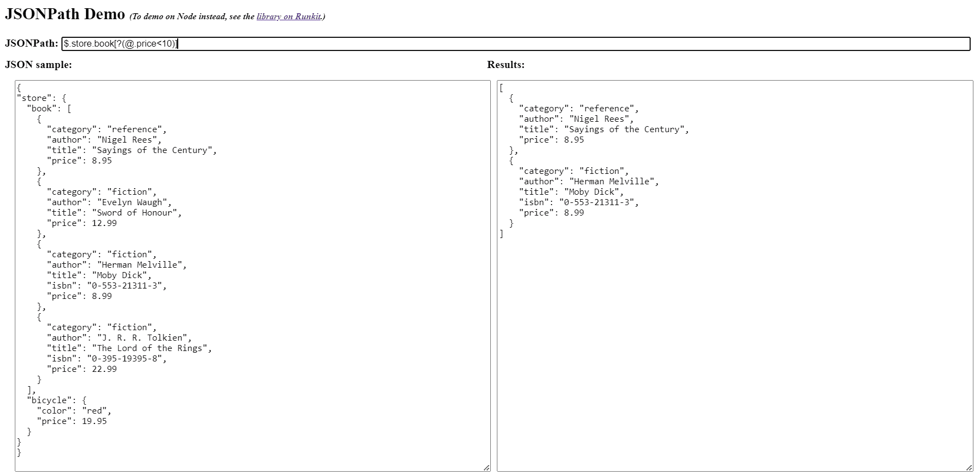Click the JSONPath Demo heading
Viewport: 980px width, 475px height.
[x=65, y=14]
